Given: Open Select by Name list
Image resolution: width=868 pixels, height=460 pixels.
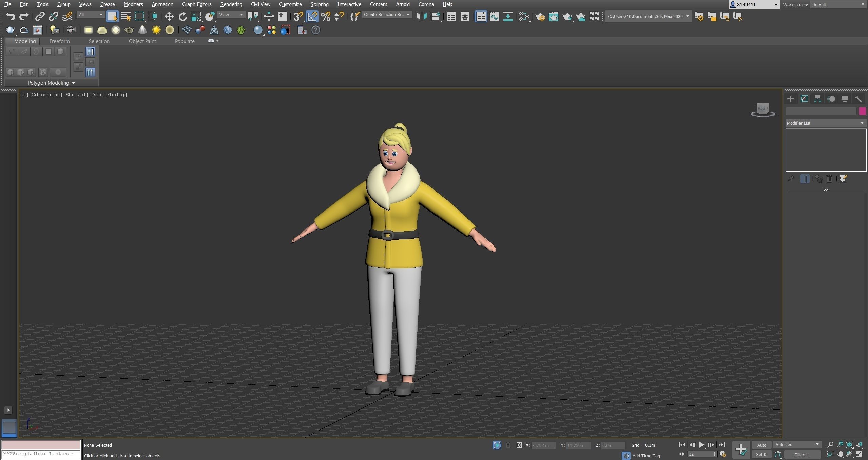Looking at the screenshot, I should 126,16.
